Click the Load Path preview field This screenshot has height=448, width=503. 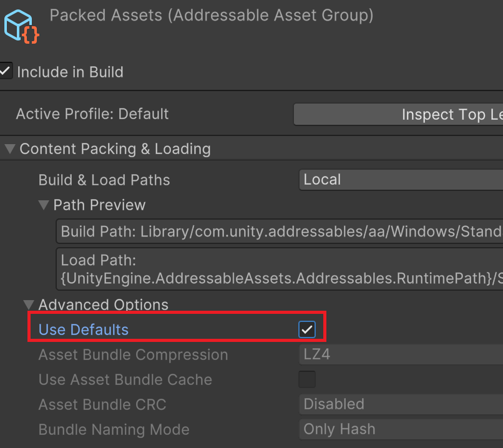[x=280, y=269]
